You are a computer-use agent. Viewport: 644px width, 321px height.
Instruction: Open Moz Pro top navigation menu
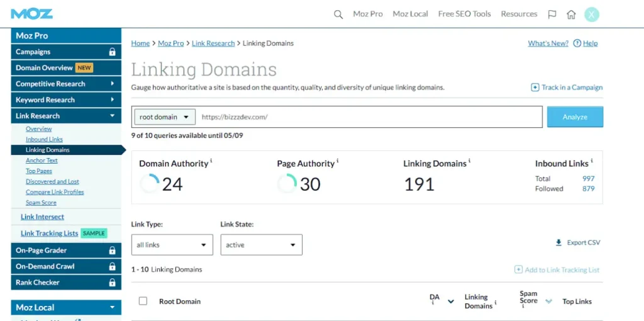point(367,14)
